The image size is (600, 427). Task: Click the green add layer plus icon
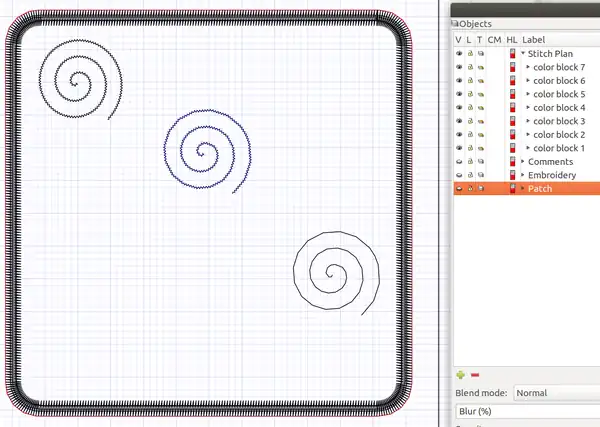(460, 374)
